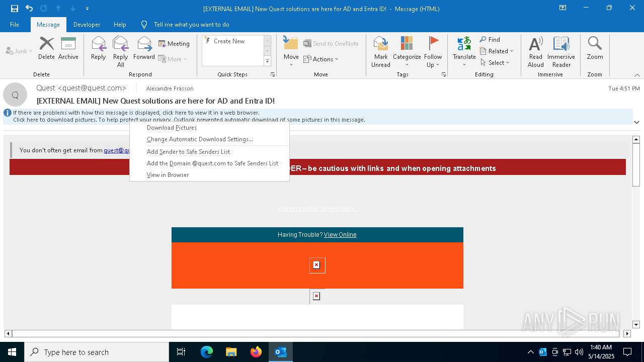Viewport: 644px width, 362px height.
Task: Open the More respond options dropdown
Action: (173, 59)
